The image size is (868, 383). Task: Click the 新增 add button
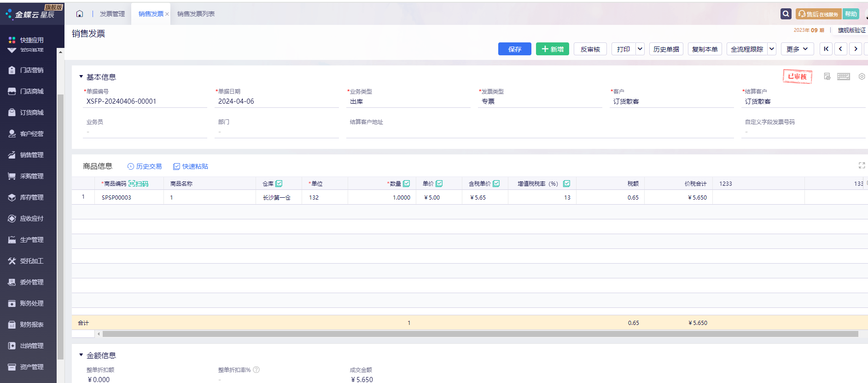click(553, 49)
